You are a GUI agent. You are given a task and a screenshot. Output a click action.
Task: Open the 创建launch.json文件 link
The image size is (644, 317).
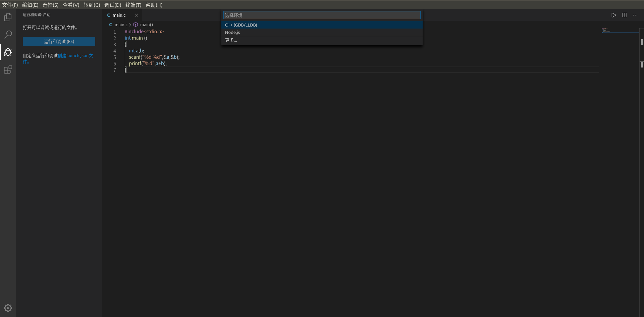75,55
